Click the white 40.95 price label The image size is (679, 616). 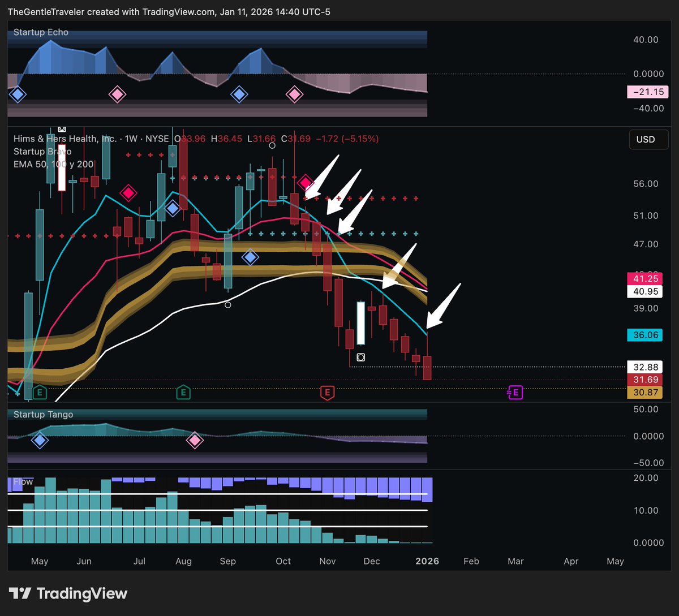tap(645, 292)
